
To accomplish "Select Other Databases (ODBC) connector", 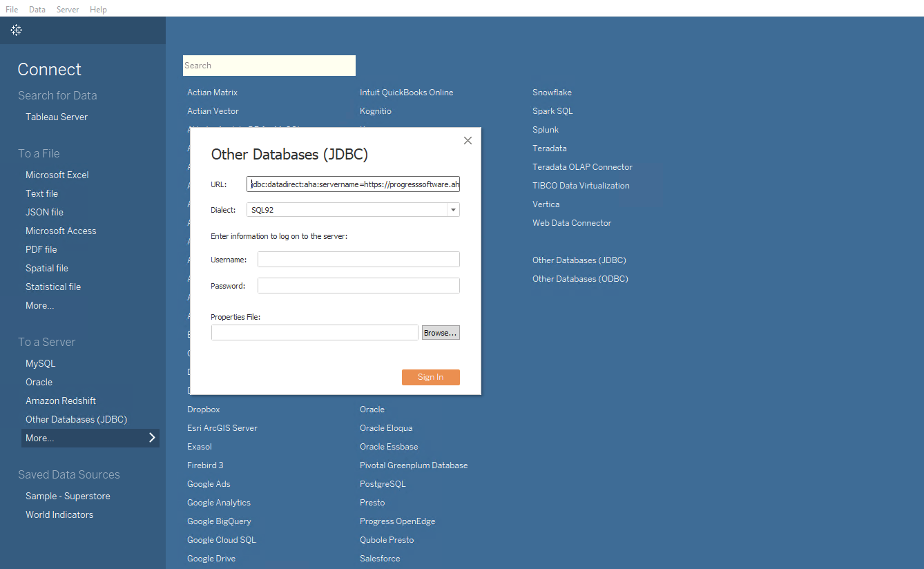I will (x=580, y=279).
